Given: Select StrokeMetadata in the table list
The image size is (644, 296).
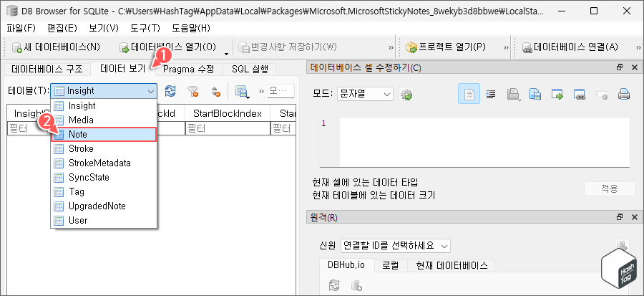Looking at the screenshot, I should 104,163.
